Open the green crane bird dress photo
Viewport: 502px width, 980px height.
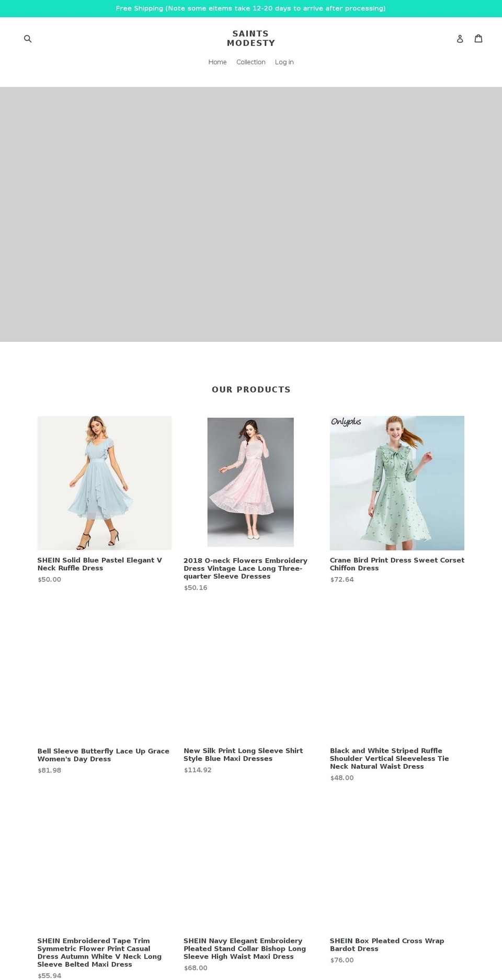(x=397, y=483)
